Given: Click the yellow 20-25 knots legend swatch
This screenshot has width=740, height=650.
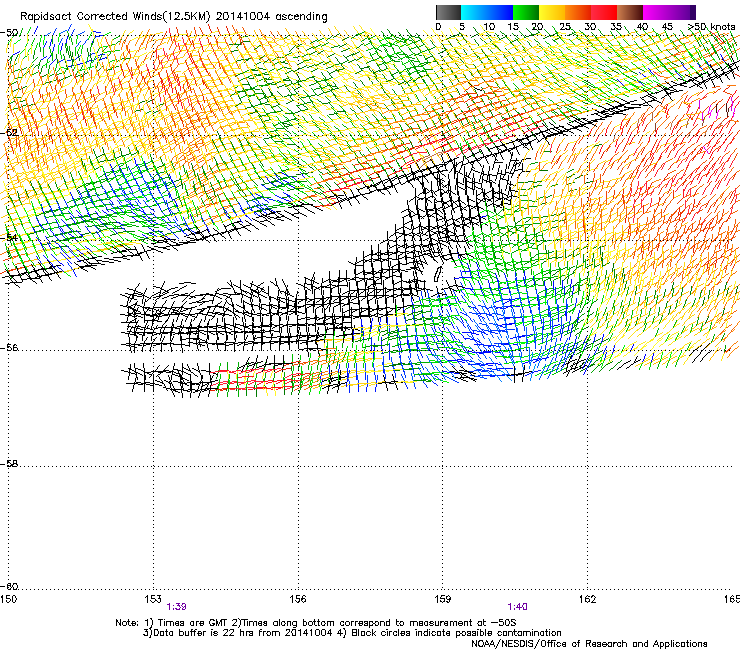Looking at the screenshot, I should [x=552, y=12].
